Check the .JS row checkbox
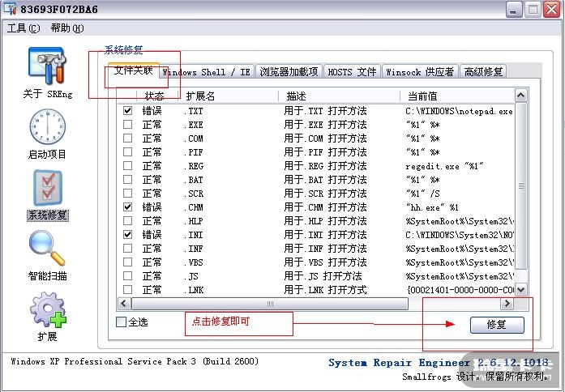 [x=127, y=275]
